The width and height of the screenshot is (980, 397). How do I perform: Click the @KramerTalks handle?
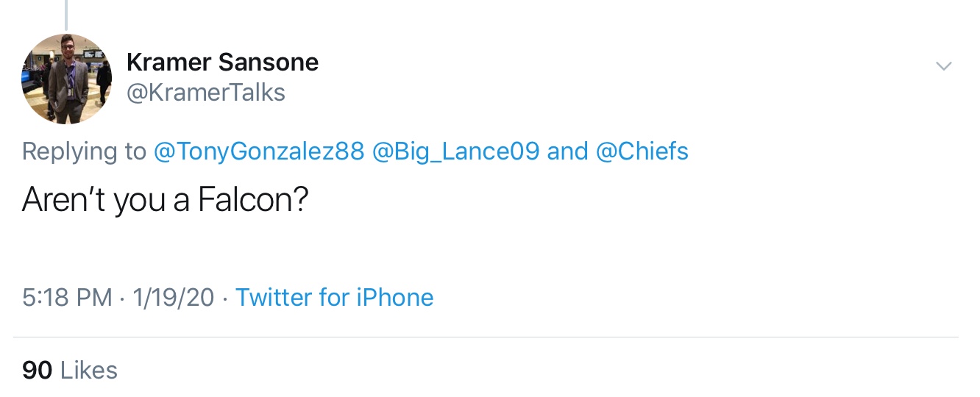tap(206, 93)
